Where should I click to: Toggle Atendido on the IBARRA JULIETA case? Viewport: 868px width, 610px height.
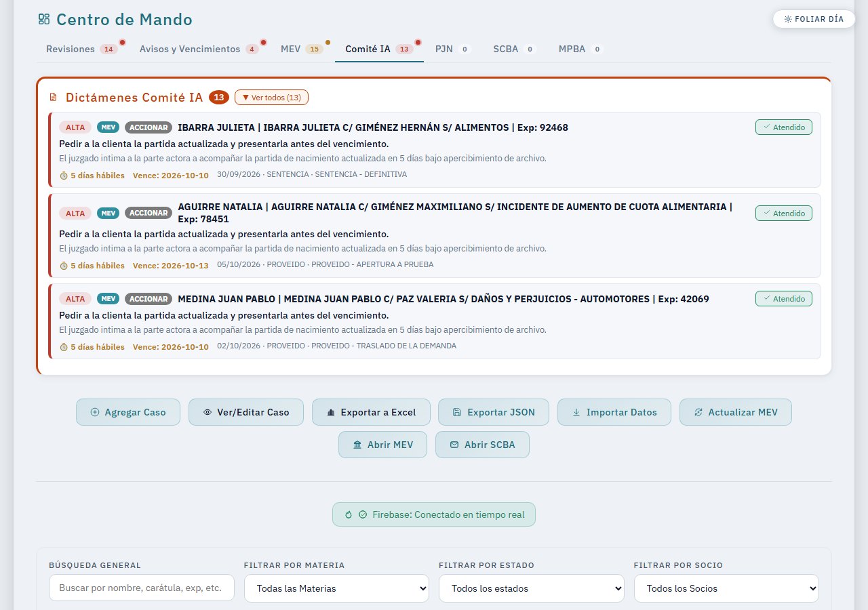point(784,127)
